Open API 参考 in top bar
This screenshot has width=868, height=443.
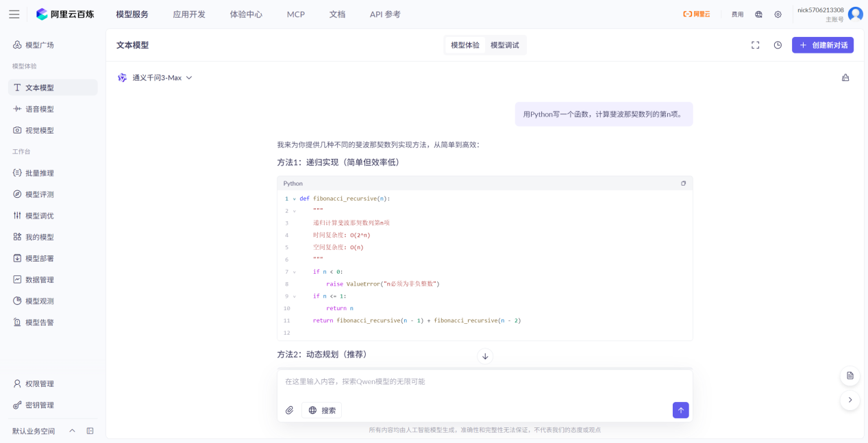(385, 14)
